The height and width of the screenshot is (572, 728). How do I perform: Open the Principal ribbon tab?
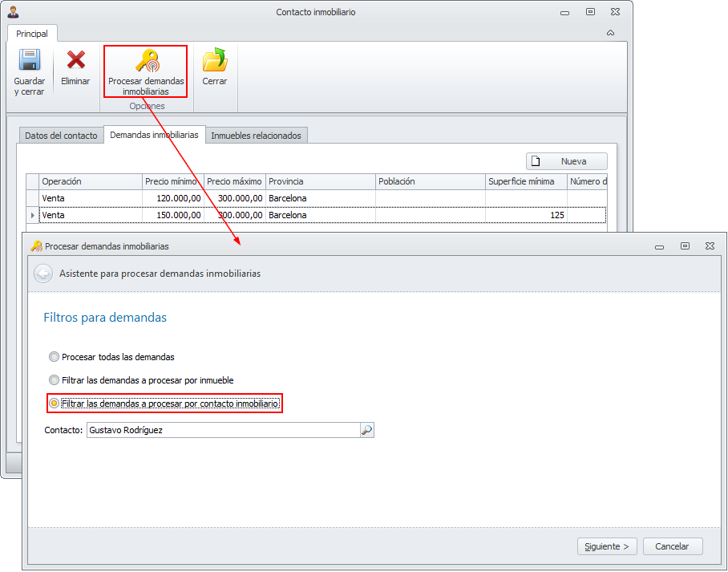point(32,34)
